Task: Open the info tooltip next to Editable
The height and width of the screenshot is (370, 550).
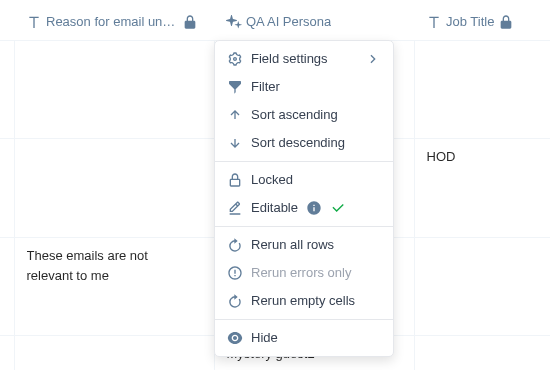Action: tap(314, 208)
